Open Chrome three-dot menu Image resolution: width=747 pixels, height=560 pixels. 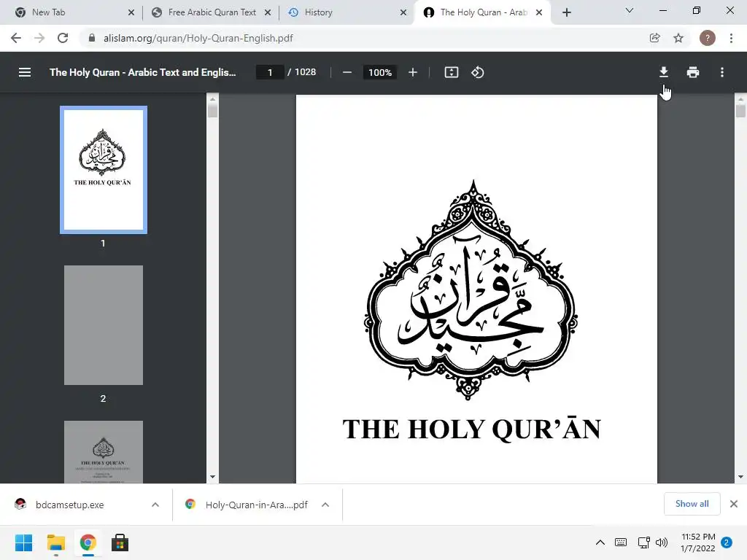pyautogui.click(x=731, y=38)
